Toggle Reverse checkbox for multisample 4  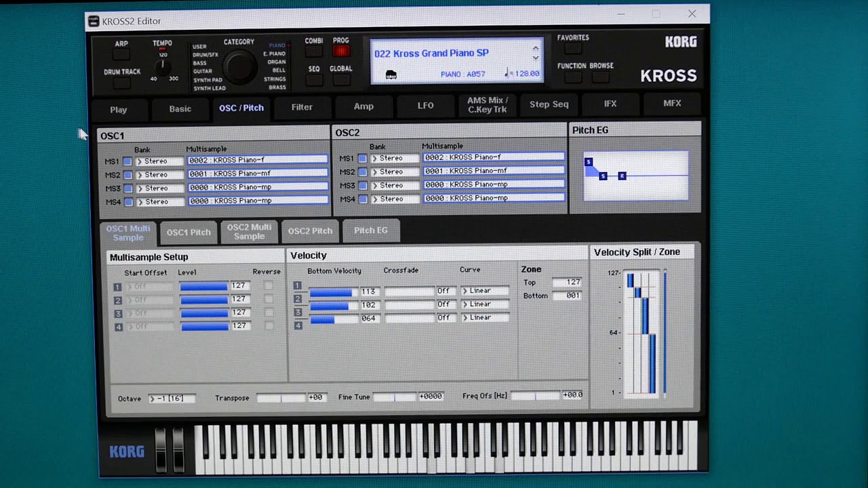(x=269, y=325)
